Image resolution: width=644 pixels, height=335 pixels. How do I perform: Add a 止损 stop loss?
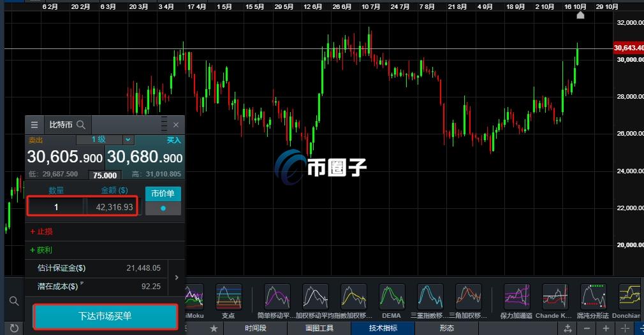41,231
